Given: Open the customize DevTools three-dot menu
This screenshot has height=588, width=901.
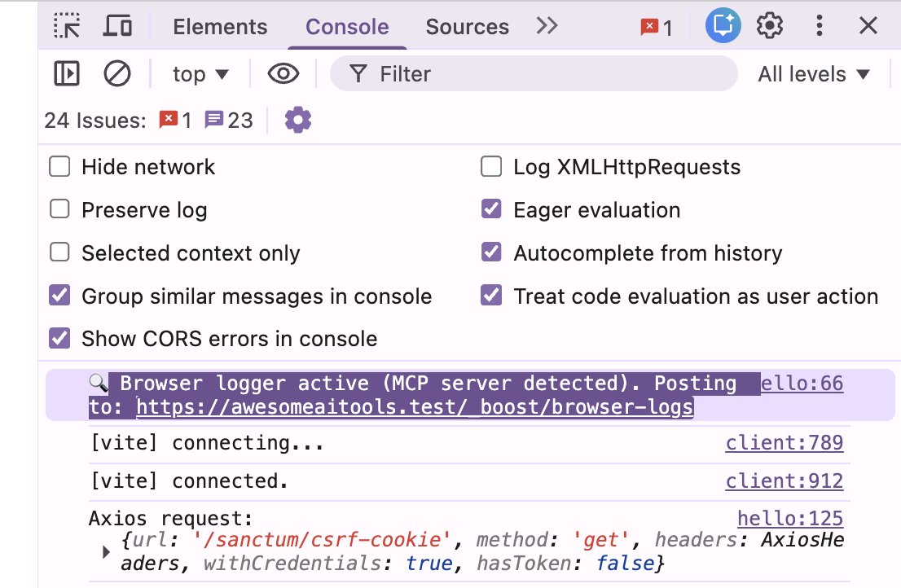Looking at the screenshot, I should point(819,25).
